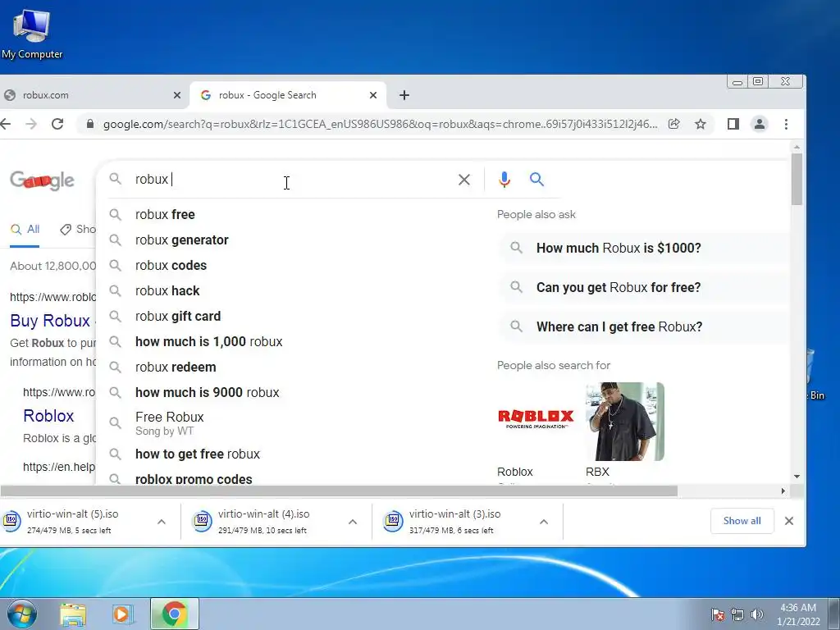The height and width of the screenshot is (630, 840).
Task: Click the Google logo
Action: [x=43, y=180]
